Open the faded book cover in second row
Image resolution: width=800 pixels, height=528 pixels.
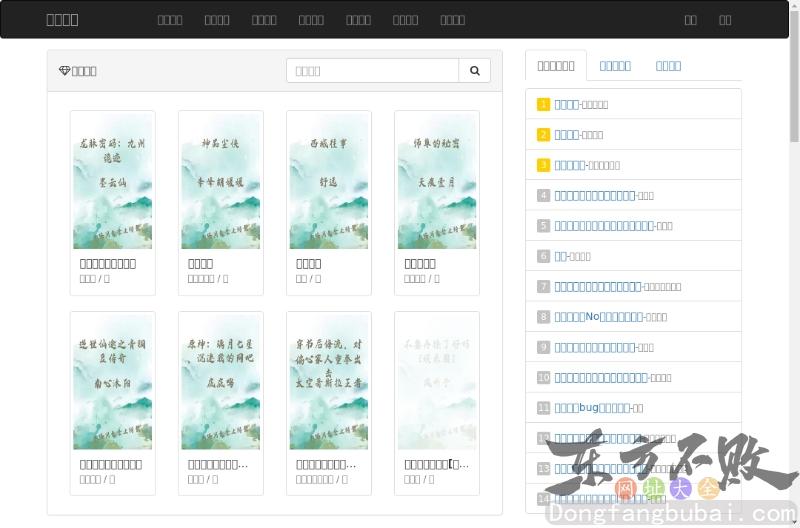[x=437, y=383]
